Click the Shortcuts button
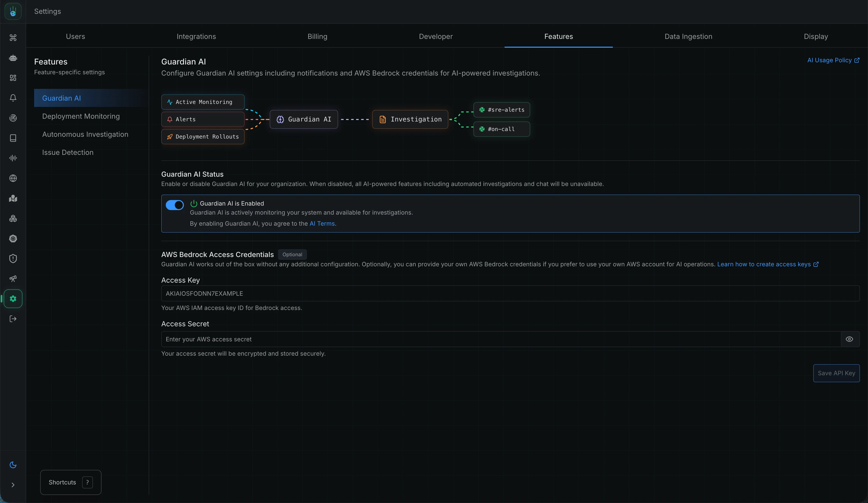Viewport: 868px width, 503px height. pyautogui.click(x=71, y=482)
